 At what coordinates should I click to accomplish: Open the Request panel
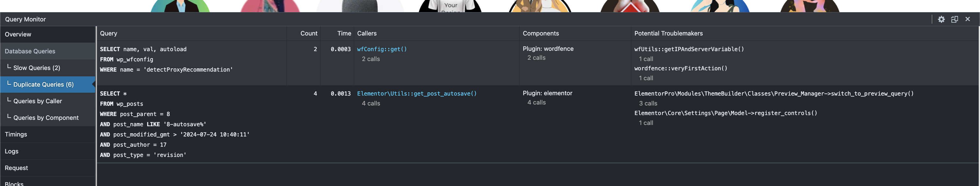tap(16, 168)
